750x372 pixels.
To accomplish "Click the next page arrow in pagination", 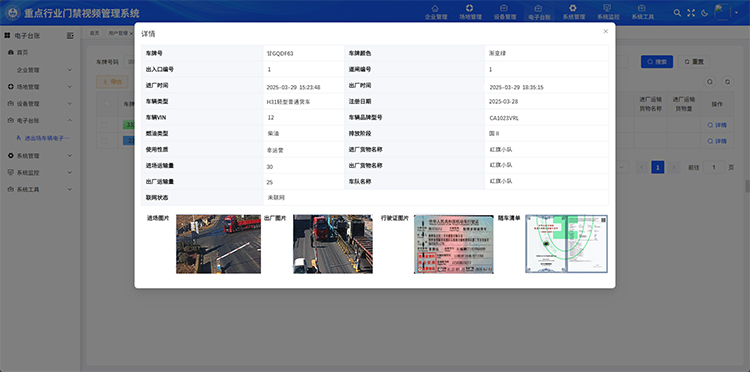I will 673,167.
